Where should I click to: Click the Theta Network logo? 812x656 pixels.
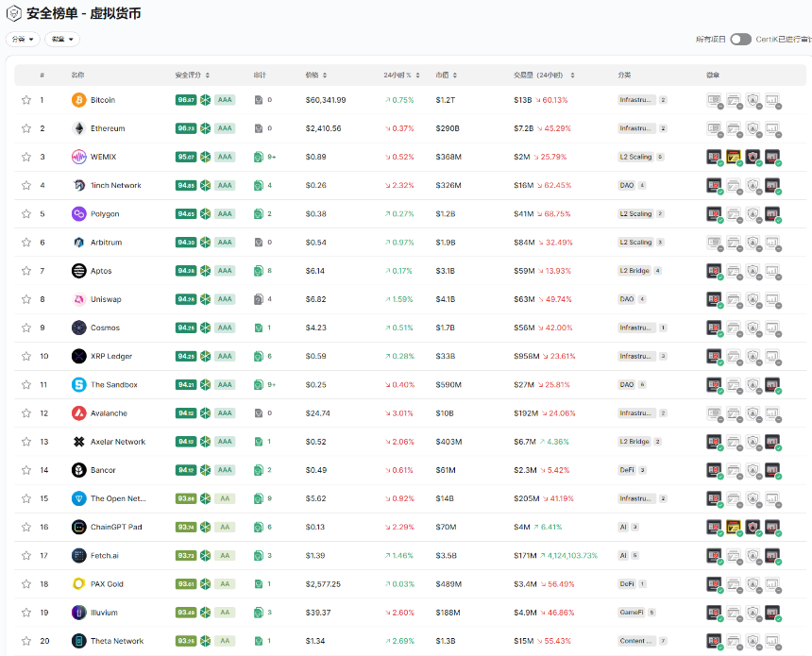[78, 641]
